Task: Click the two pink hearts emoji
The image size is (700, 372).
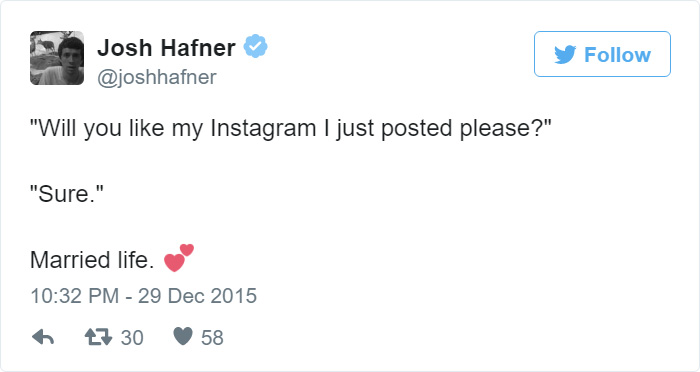Action: coord(179,258)
